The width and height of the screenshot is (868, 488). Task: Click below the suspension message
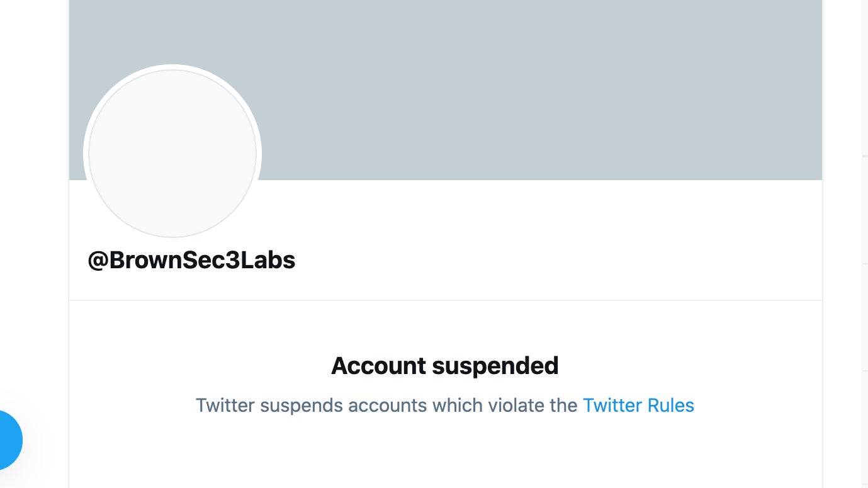pyautogui.click(x=445, y=453)
